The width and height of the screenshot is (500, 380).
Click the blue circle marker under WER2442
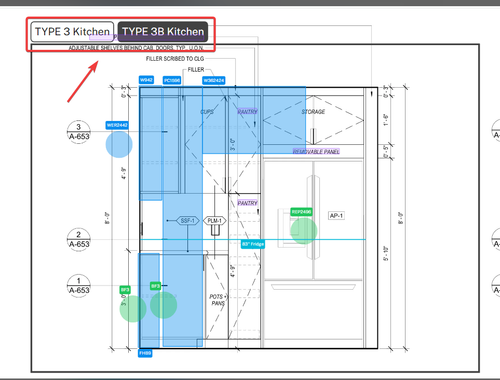click(119, 144)
